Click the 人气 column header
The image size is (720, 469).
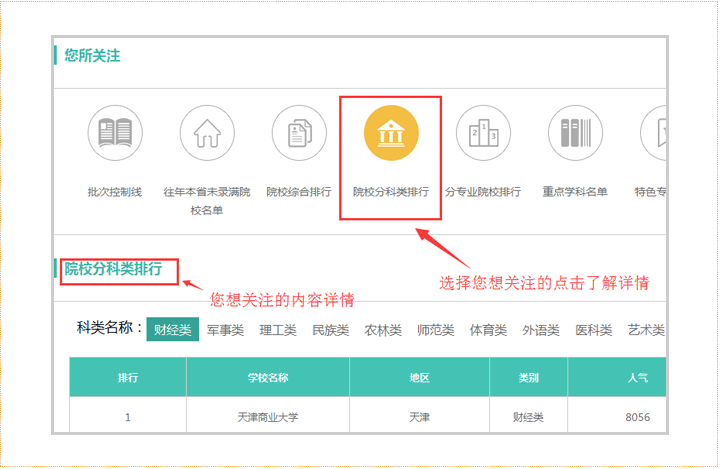point(617,378)
